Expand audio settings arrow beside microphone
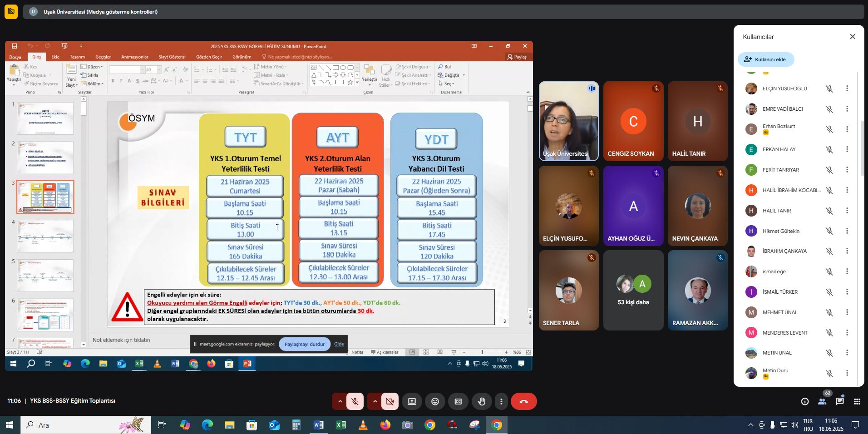The image size is (868, 434). point(340,401)
